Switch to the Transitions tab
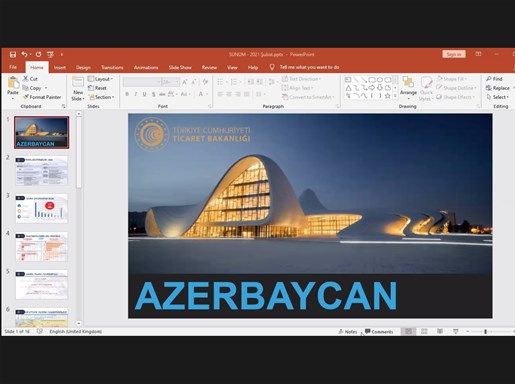The image size is (515, 384). [112, 67]
